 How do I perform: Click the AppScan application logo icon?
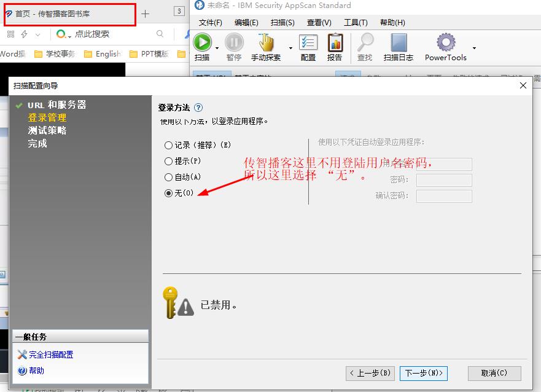(200, 5)
